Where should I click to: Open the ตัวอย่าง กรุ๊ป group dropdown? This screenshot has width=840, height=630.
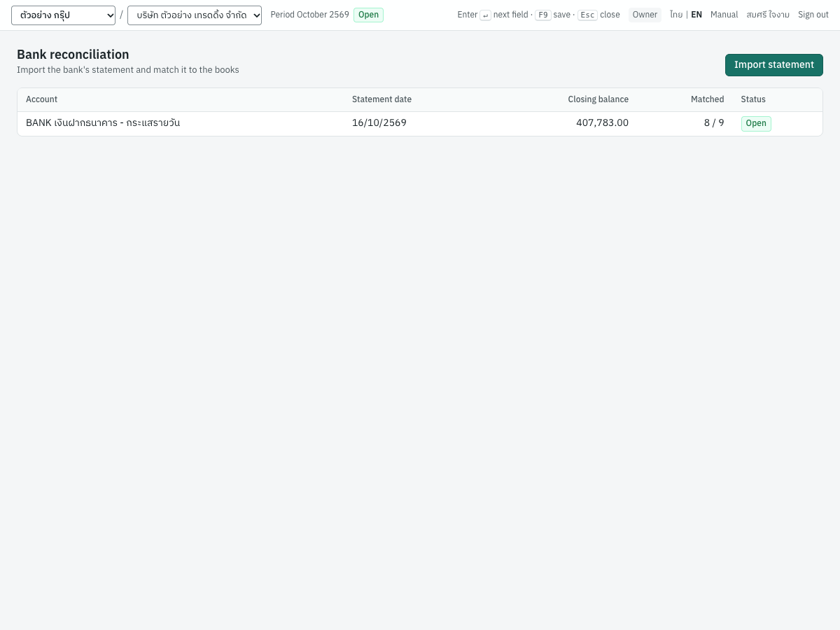pos(63,15)
